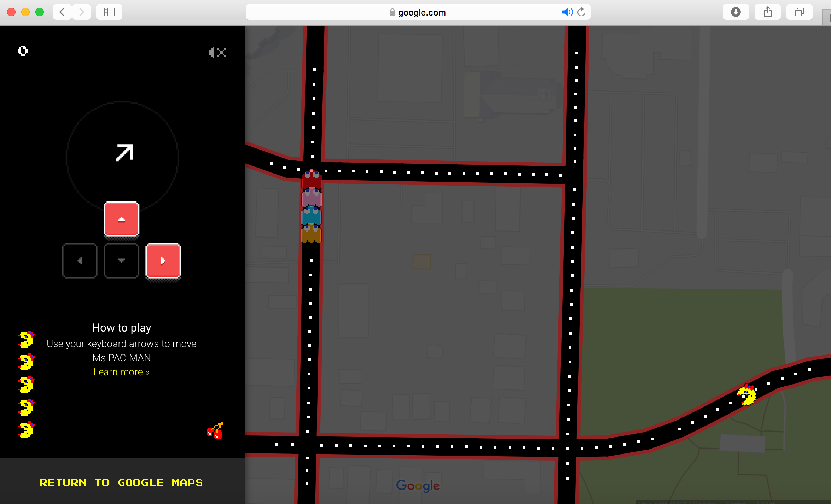Show all Safari tabs overview
This screenshot has width=831, height=504.
(799, 12)
